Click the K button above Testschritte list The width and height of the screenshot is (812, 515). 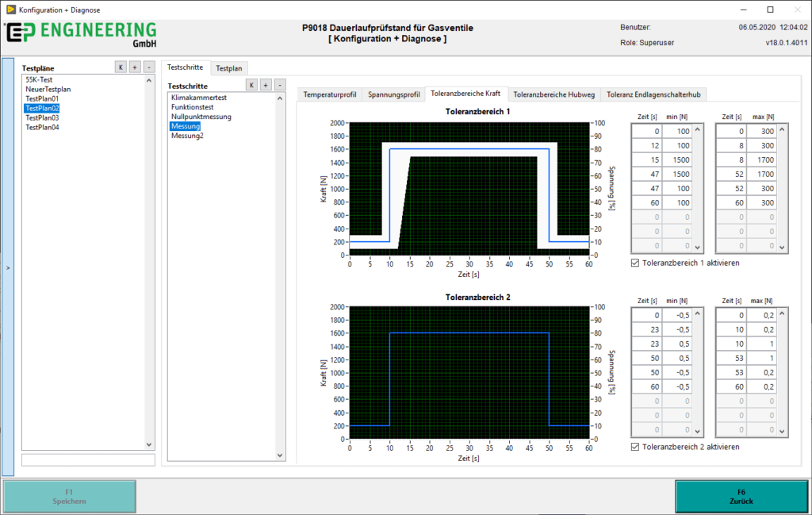pyautogui.click(x=251, y=85)
